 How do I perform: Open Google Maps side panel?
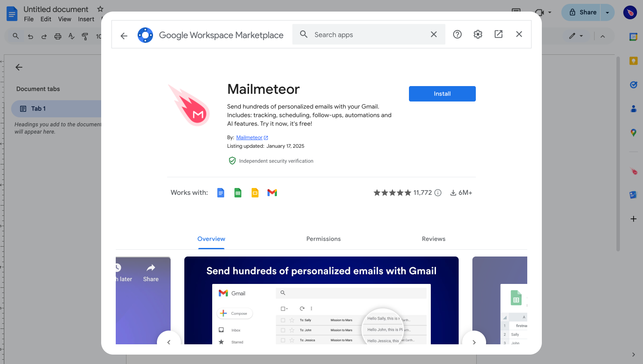point(634,133)
